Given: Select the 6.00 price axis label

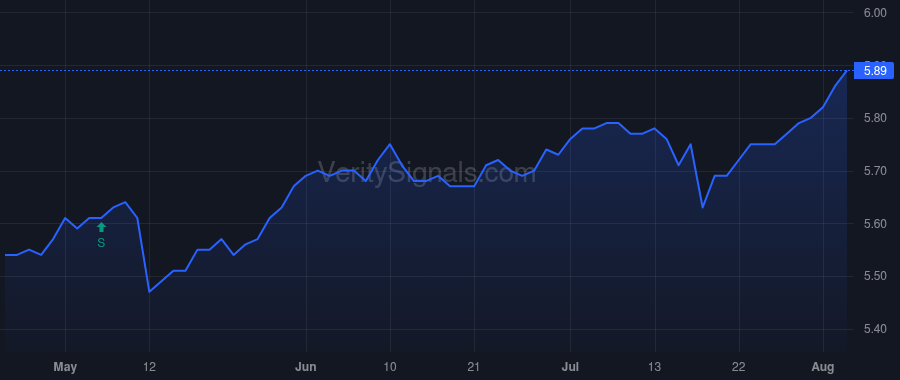Looking at the screenshot, I should point(875,13).
